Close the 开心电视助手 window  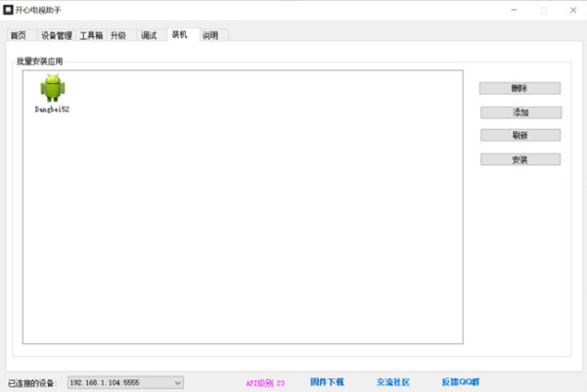573,10
